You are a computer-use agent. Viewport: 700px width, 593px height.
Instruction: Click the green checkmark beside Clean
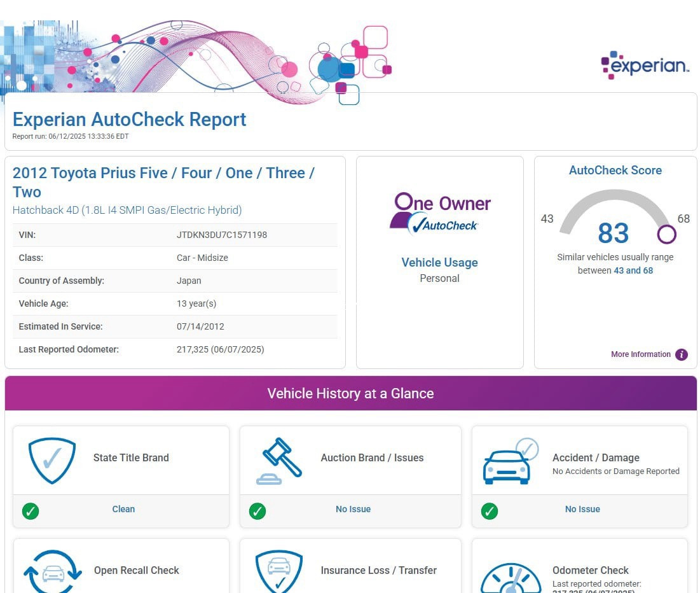[x=31, y=511]
